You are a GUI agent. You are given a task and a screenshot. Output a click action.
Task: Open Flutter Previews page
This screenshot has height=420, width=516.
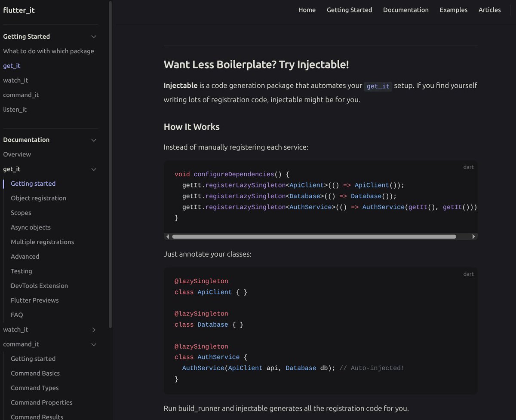coord(34,300)
